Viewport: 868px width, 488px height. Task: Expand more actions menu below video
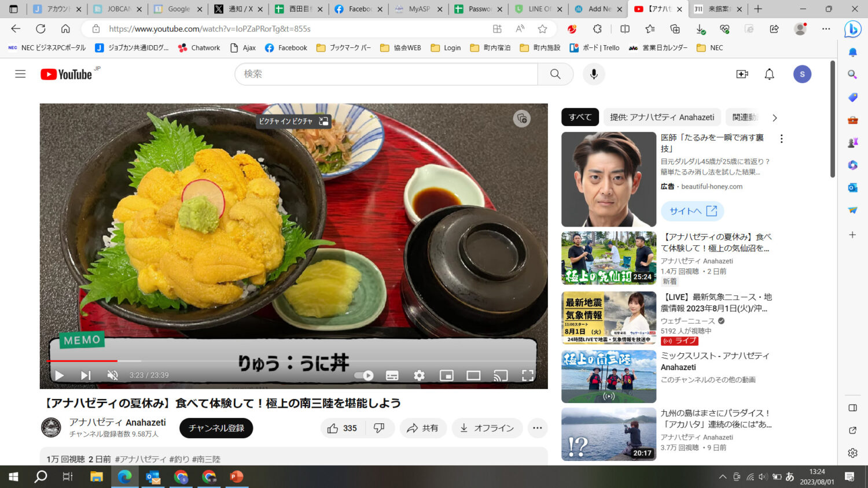537,428
